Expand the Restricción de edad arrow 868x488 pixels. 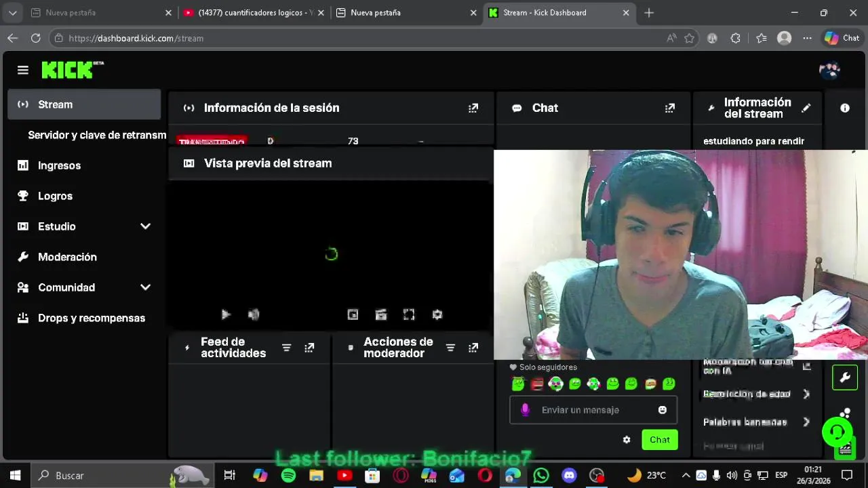[806, 394]
